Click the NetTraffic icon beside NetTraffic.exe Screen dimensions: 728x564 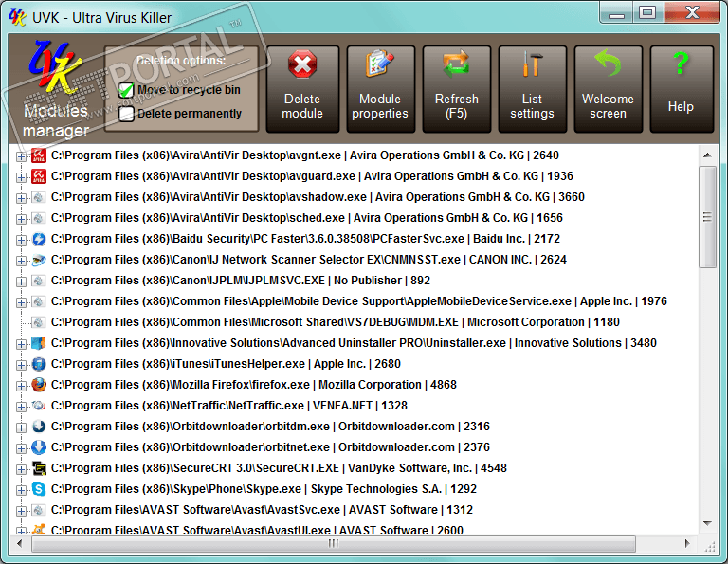coord(39,406)
